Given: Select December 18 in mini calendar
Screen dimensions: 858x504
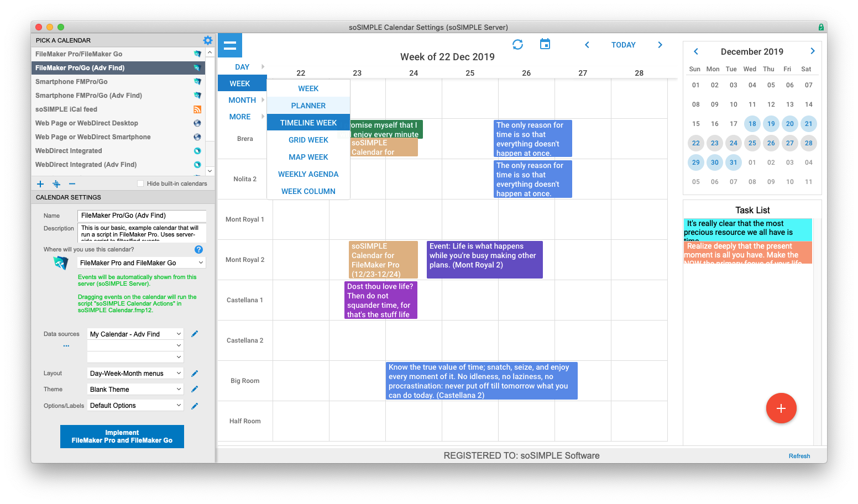Looking at the screenshot, I should pos(752,124).
